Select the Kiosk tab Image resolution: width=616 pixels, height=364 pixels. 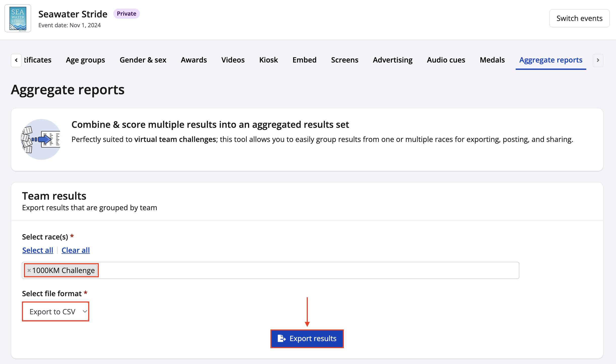(x=268, y=60)
